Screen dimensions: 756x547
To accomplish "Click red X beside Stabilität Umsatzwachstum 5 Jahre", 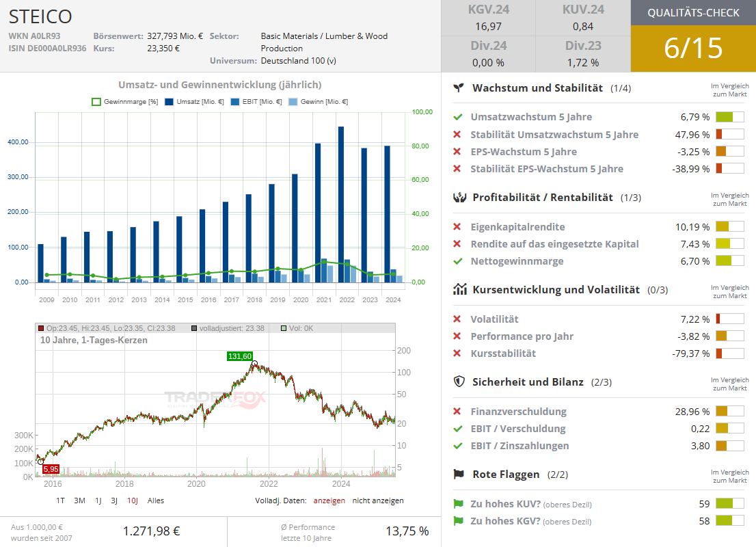I will [457, 134].
